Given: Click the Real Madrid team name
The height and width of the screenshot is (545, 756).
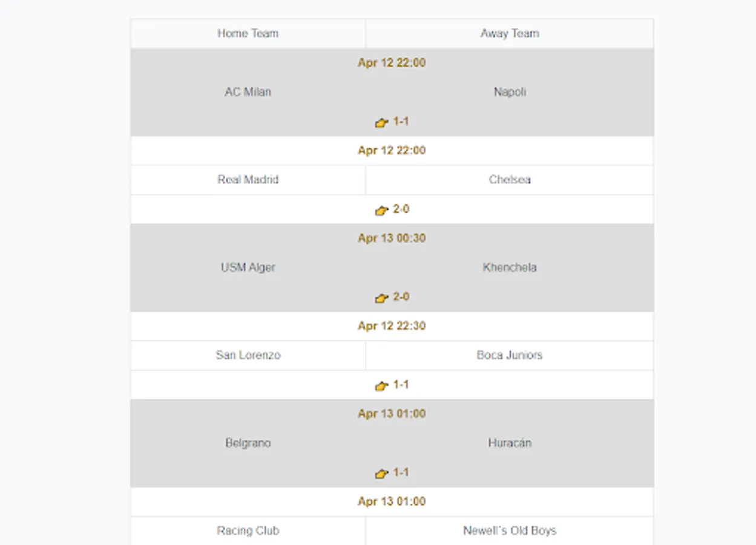Looking at the screenshot, I should 248,180.
